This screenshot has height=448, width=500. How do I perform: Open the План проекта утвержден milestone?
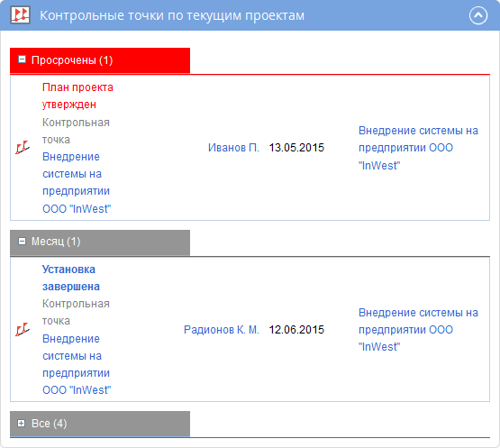(x=77, y=96)
